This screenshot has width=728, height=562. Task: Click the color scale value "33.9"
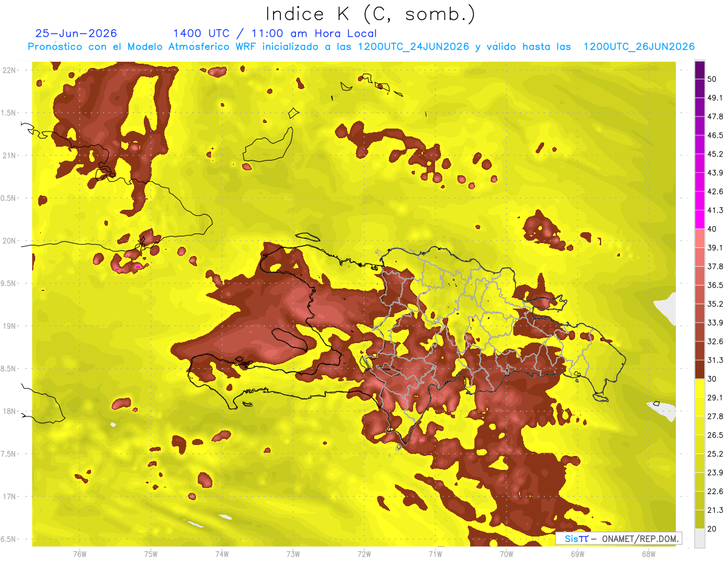click(715, 323)
